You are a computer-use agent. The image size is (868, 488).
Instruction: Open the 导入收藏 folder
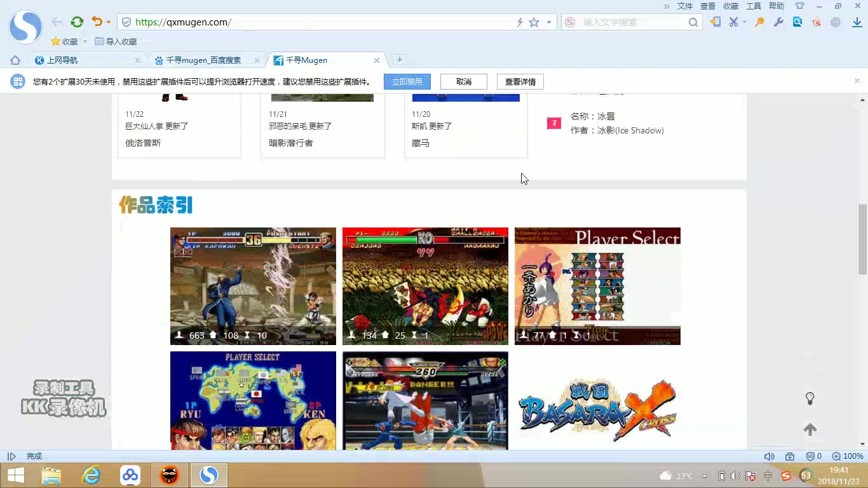(x=116, y=41)
